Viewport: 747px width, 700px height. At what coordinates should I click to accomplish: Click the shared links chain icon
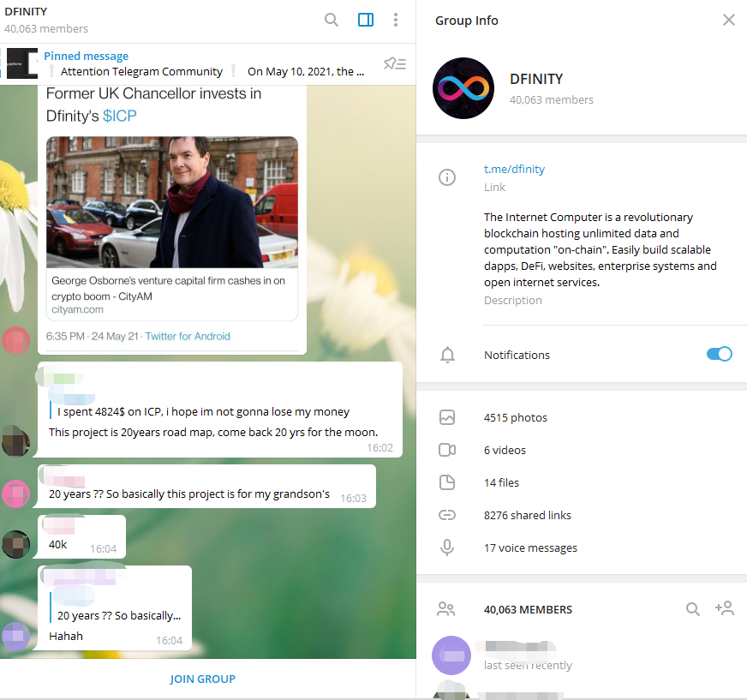pyautogui.click(x=447, y=515)
